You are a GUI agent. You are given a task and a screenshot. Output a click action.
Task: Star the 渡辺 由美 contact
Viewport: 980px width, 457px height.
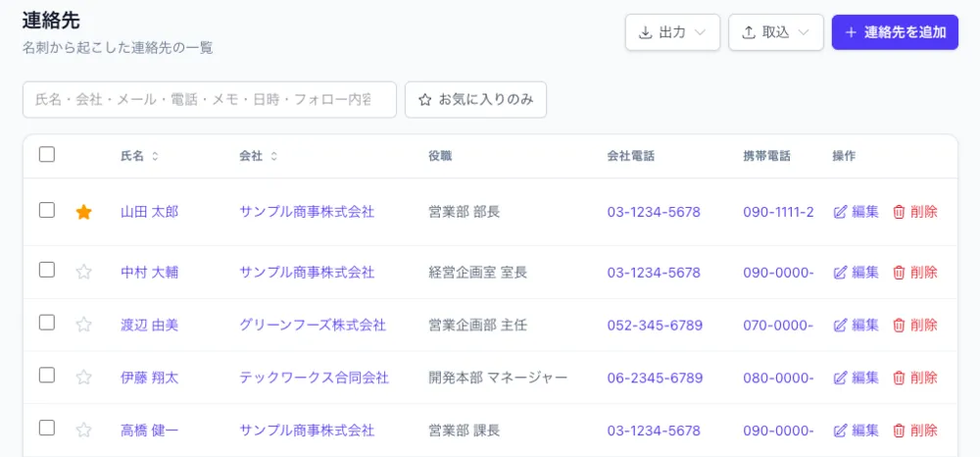(83, 325)
